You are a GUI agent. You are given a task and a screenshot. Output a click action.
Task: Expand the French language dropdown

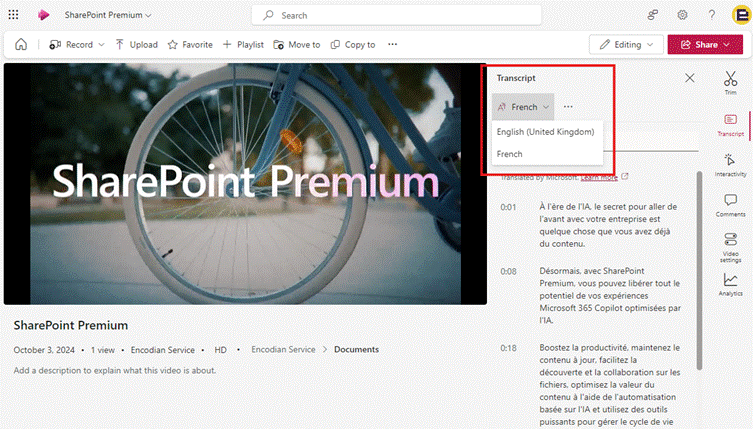pyautogui.click(x=524, y=107)
